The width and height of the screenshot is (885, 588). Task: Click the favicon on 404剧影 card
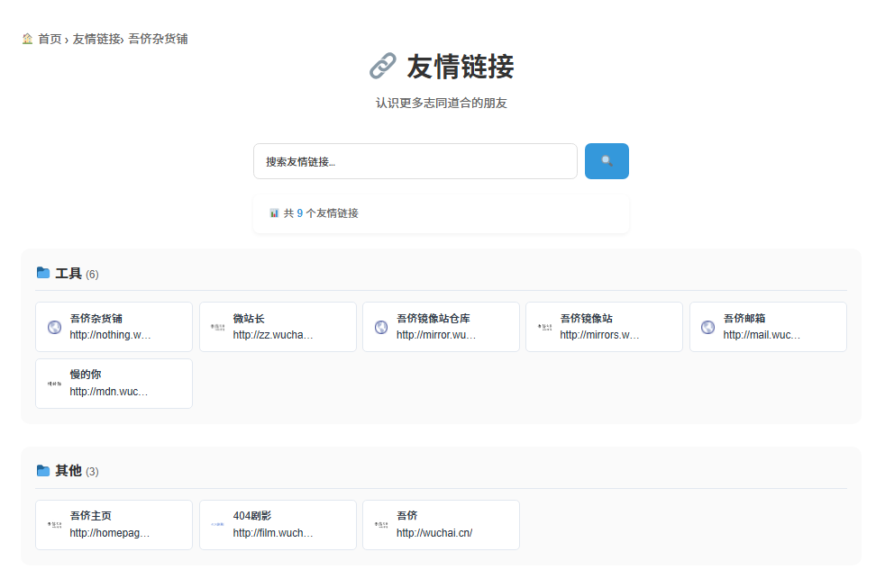pyautogui.click(x=217, y=524)
